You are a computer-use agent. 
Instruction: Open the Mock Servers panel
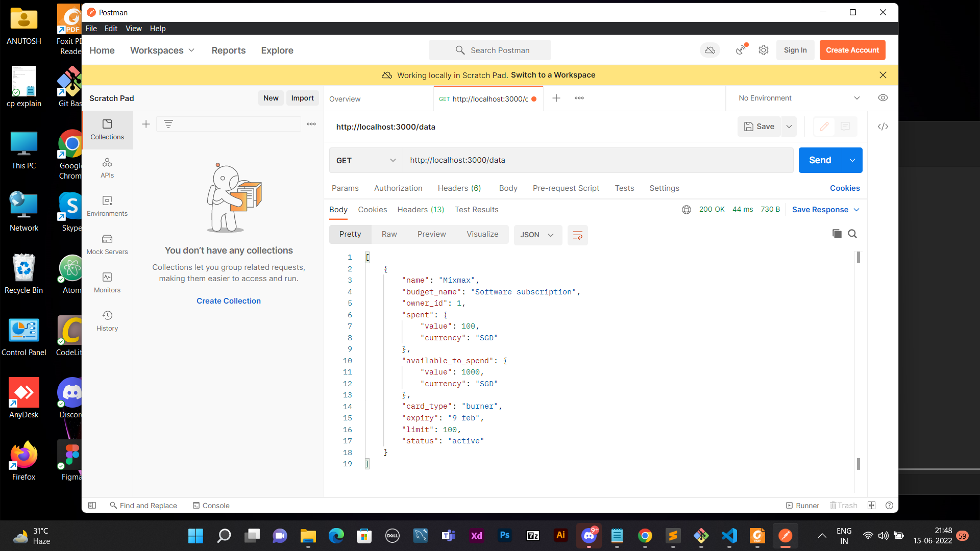point(107,244)
